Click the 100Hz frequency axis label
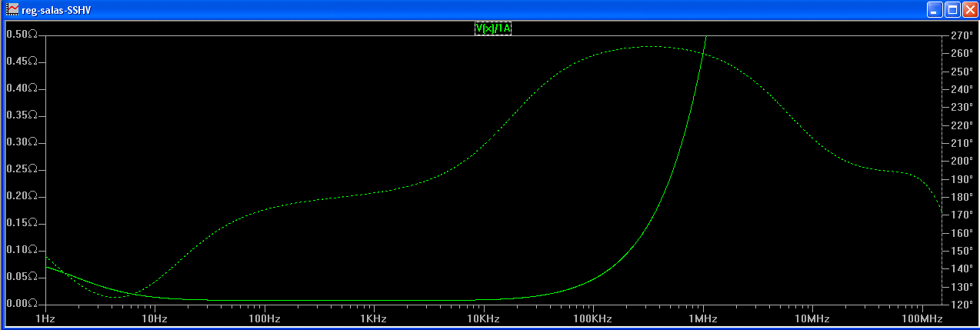Screen dimensions: 980x330 click(264, 318)
